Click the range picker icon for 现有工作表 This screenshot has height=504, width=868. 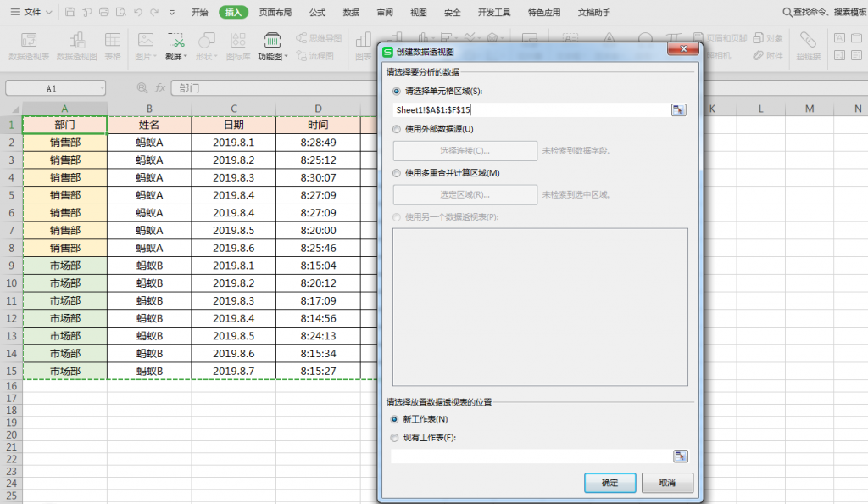[680, 456]
